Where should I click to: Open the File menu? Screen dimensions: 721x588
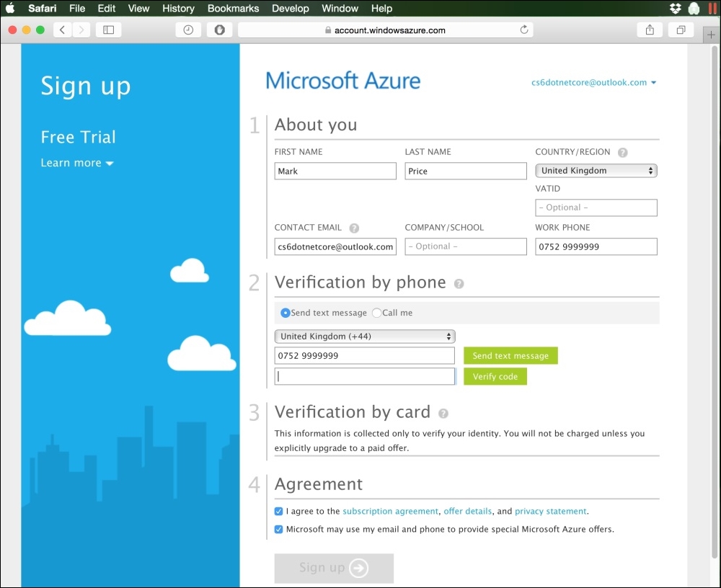point(77,8)
